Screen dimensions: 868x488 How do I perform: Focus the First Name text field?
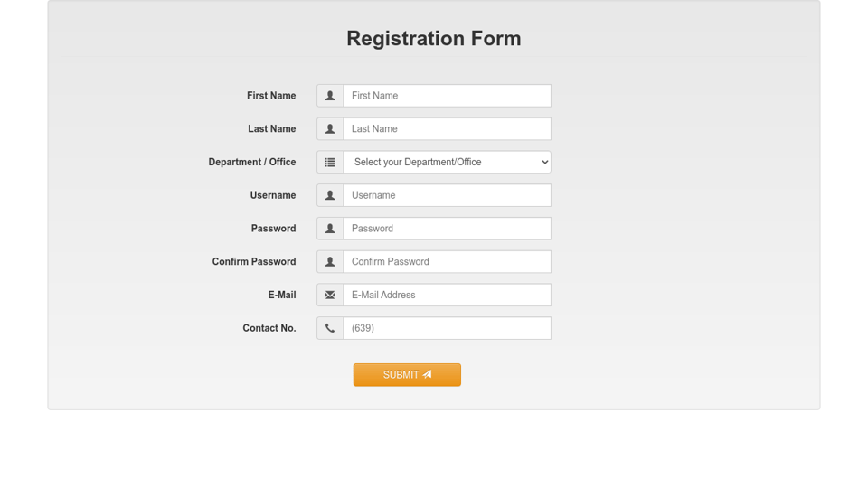(447, 96)
